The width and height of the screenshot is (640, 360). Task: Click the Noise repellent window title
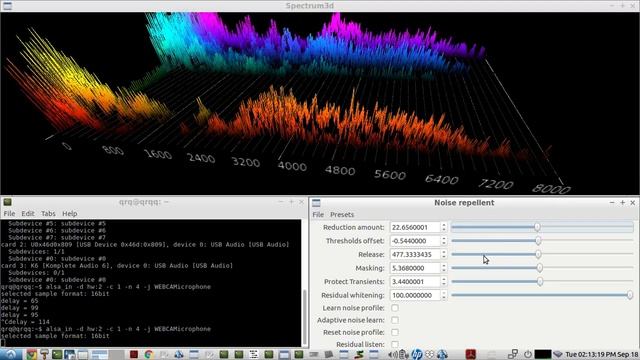tap(464, 203)
